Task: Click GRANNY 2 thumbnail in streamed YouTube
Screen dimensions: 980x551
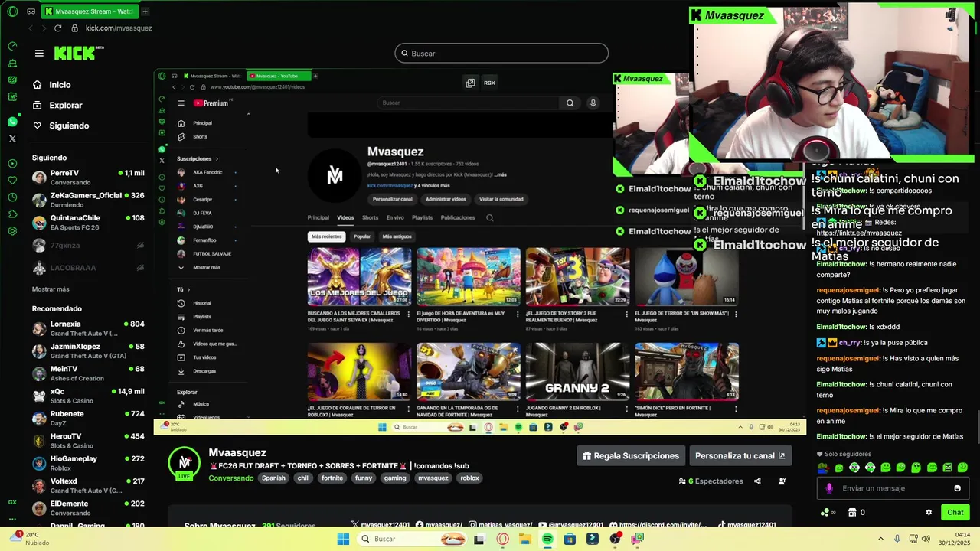Action: click(x=577, y=371)
